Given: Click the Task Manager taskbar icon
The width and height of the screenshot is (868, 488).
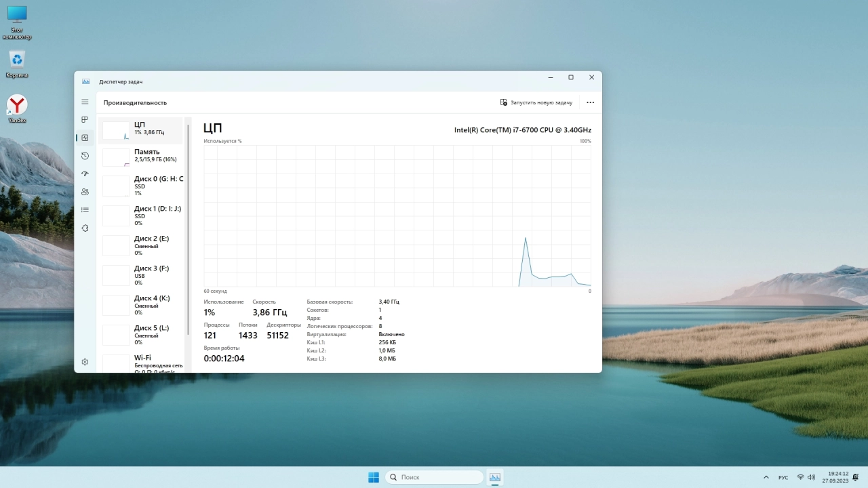Looking at the screenshot, I should [495, 477].
